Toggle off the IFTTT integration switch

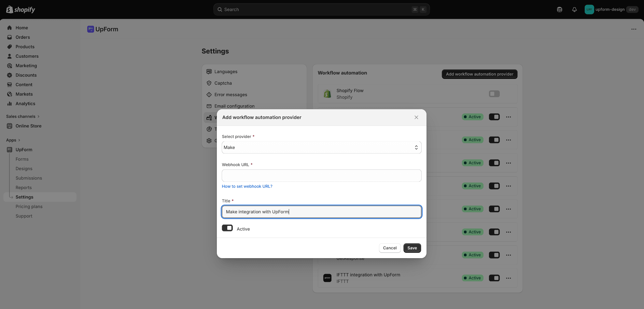(x=494, y=278)
